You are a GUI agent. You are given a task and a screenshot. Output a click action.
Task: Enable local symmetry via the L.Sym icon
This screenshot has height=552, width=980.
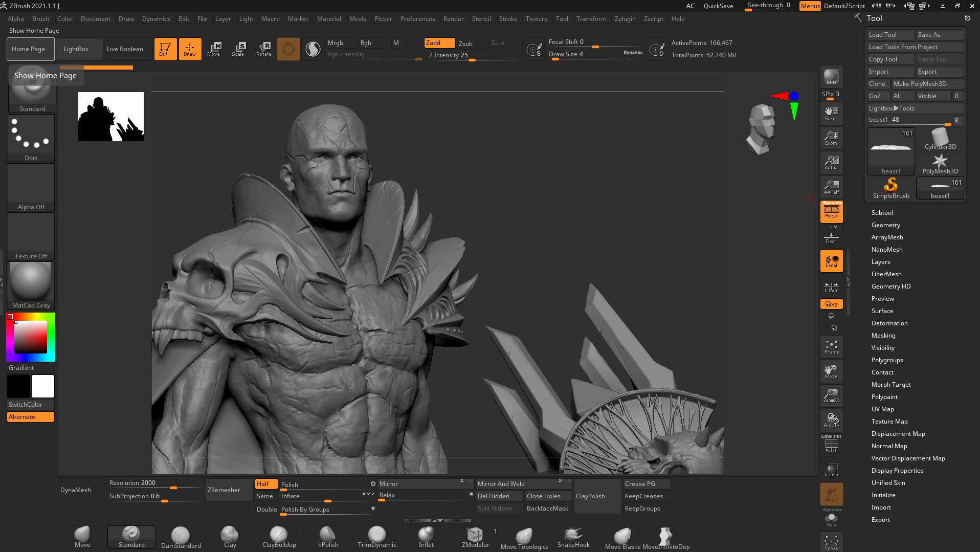(831, 286)
